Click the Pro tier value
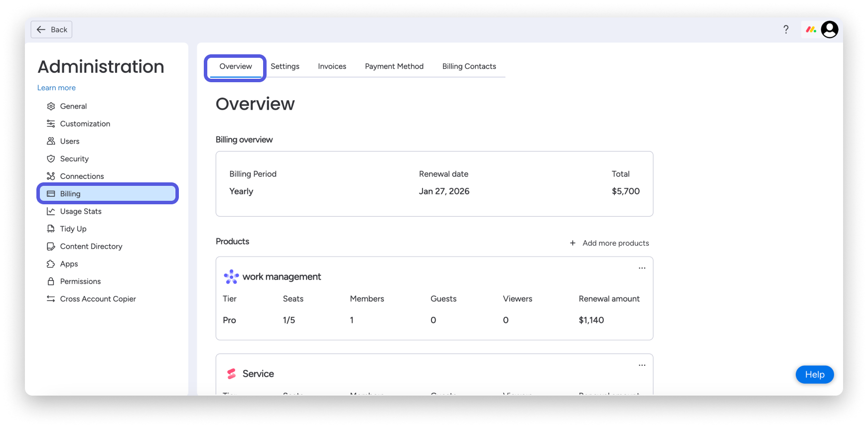868x428 pixels. tap(229, 320)
